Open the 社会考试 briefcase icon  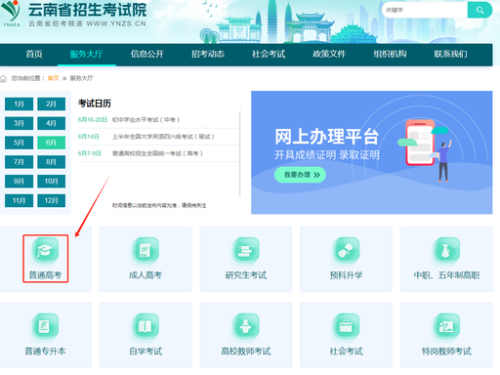click(x=346, y=326)
